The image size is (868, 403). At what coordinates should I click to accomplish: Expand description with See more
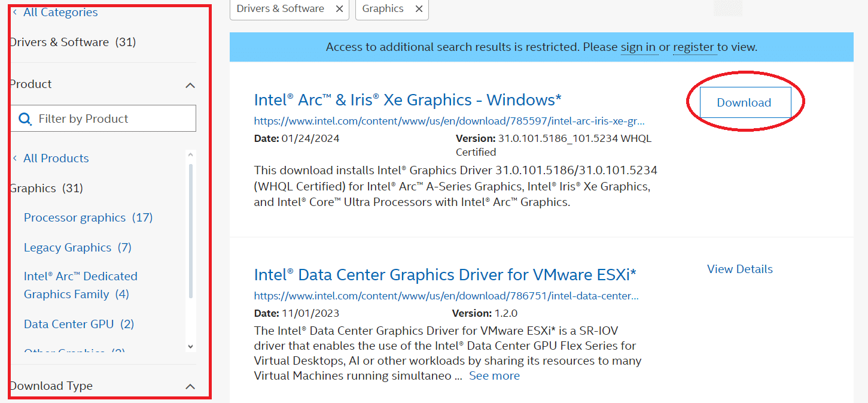tap(494, 376)
